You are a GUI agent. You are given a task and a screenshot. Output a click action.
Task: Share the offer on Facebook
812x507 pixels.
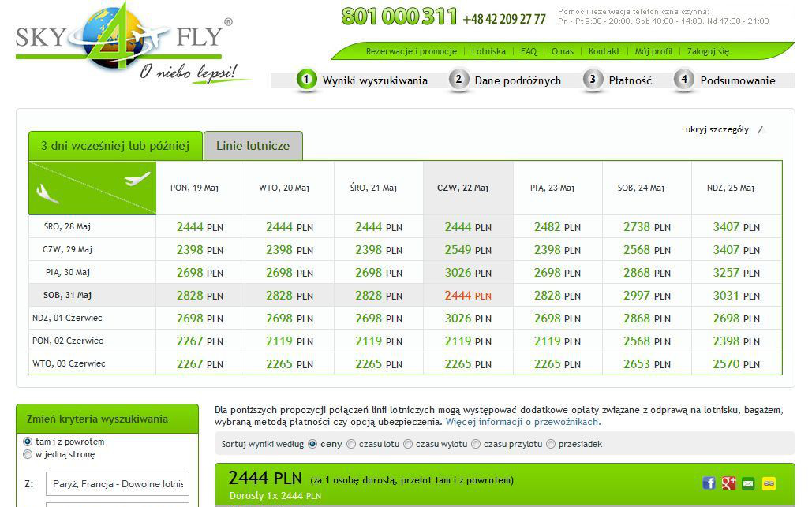point(709,483)
